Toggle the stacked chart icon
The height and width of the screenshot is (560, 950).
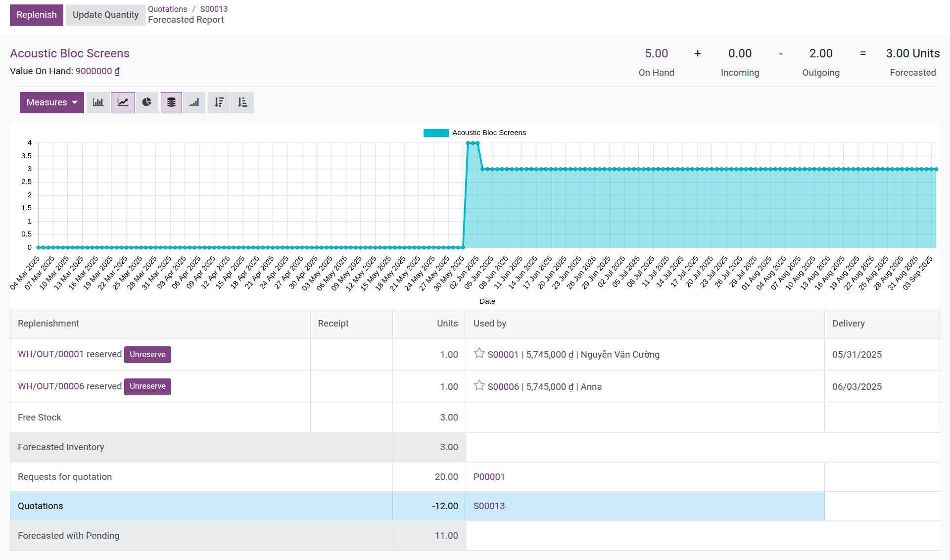click(x=171, y=102)
